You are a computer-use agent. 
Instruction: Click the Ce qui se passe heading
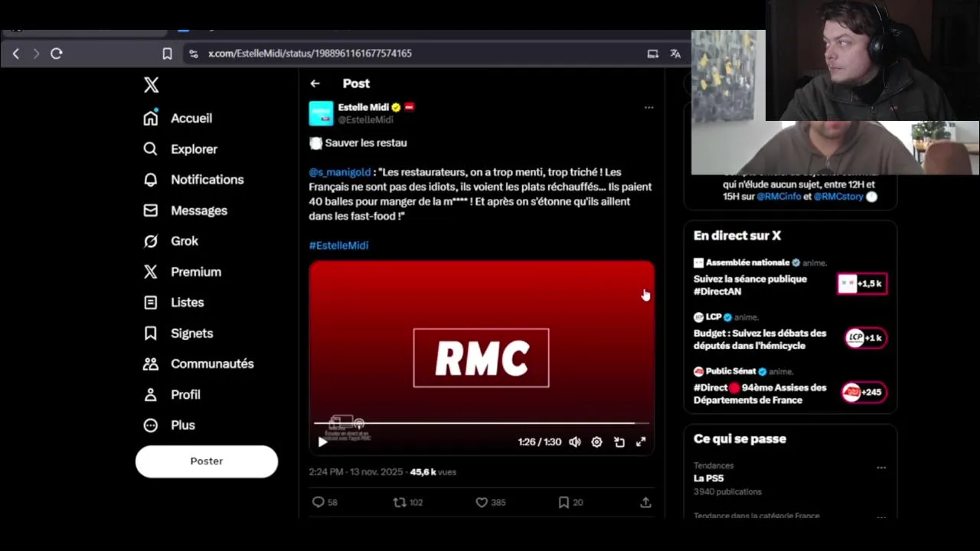point(740,439)
